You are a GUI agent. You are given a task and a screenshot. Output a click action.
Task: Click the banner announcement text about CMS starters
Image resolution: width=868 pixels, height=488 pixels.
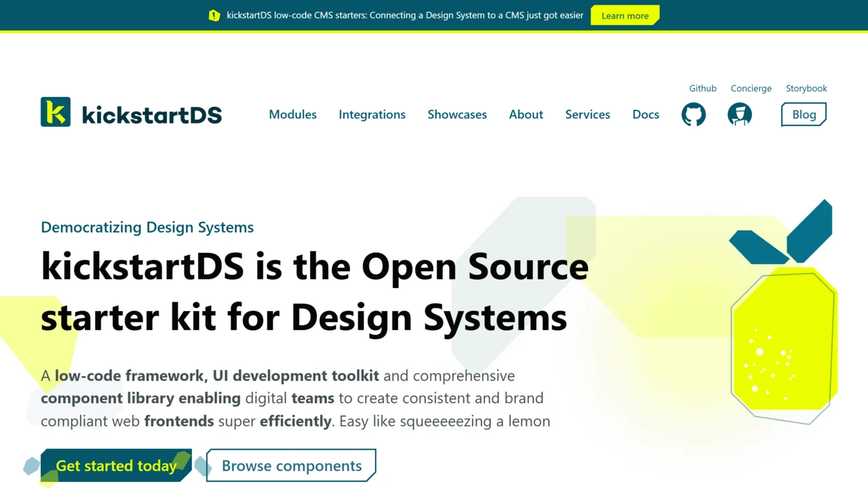pos(405,16)
